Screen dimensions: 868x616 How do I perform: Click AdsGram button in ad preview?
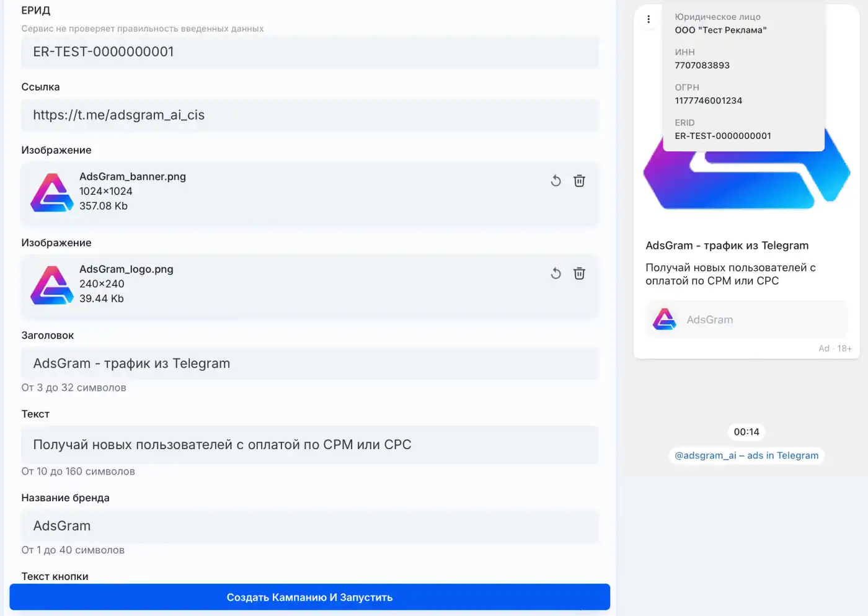coord(746,319)
